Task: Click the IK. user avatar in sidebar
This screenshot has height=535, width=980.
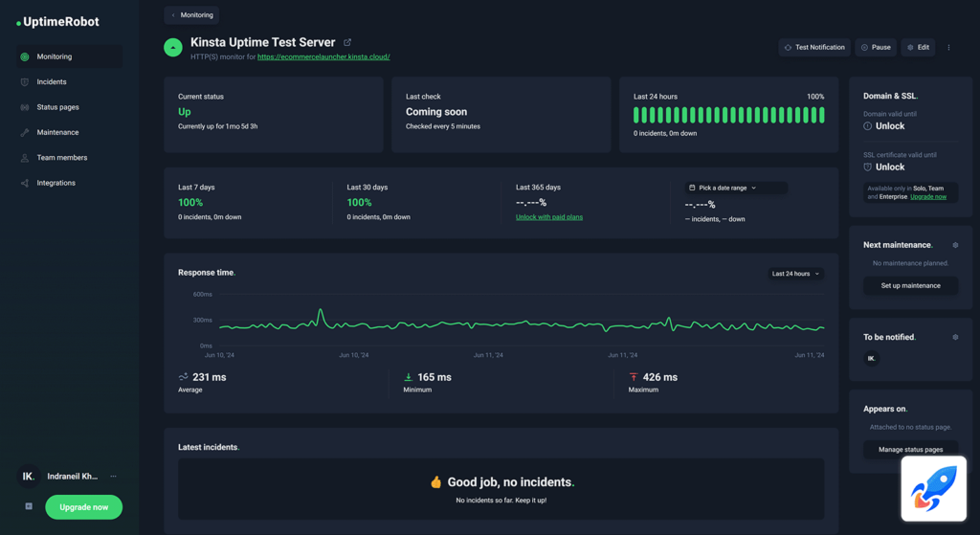Action: coord(28,477)
